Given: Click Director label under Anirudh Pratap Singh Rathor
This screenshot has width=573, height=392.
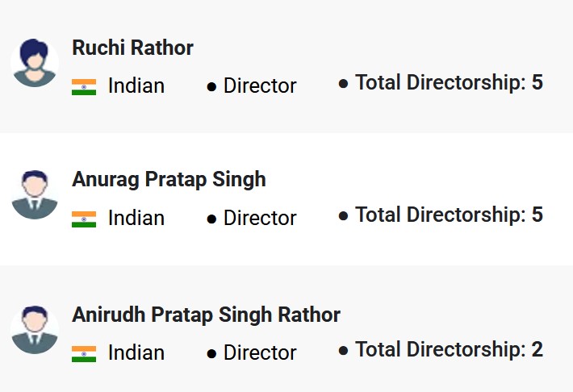Looking at the screenshot, I should pos(260,352).
